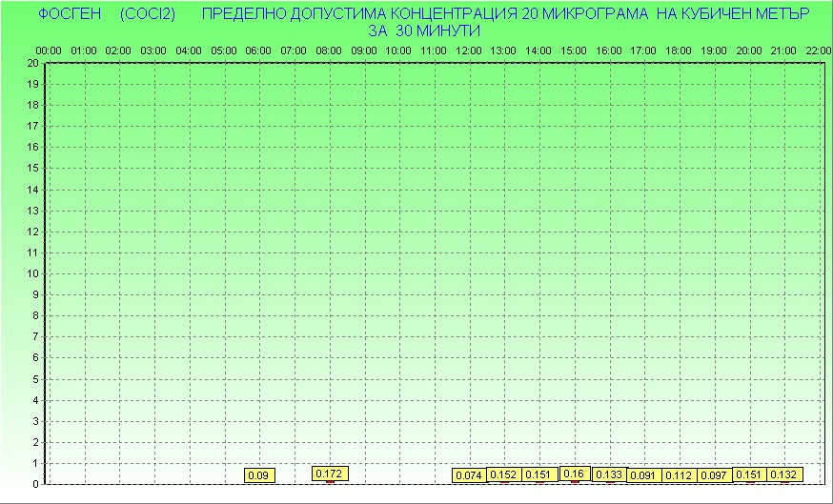Select the 0.172 value label at 08:00
Viewport: 833px width, 504px height.
330,473
